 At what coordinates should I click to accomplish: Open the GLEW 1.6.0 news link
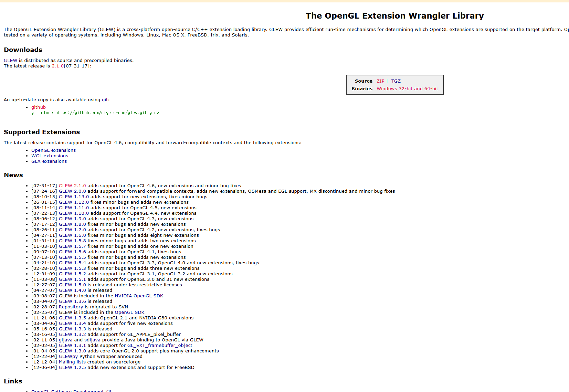[x=72, y=235]
